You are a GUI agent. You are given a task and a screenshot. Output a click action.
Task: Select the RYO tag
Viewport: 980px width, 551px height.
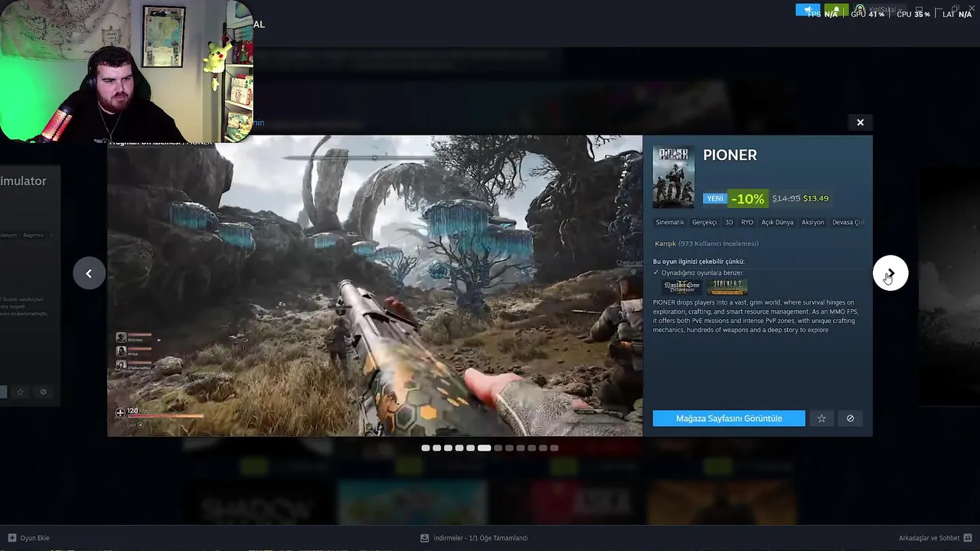click(747, 223)
